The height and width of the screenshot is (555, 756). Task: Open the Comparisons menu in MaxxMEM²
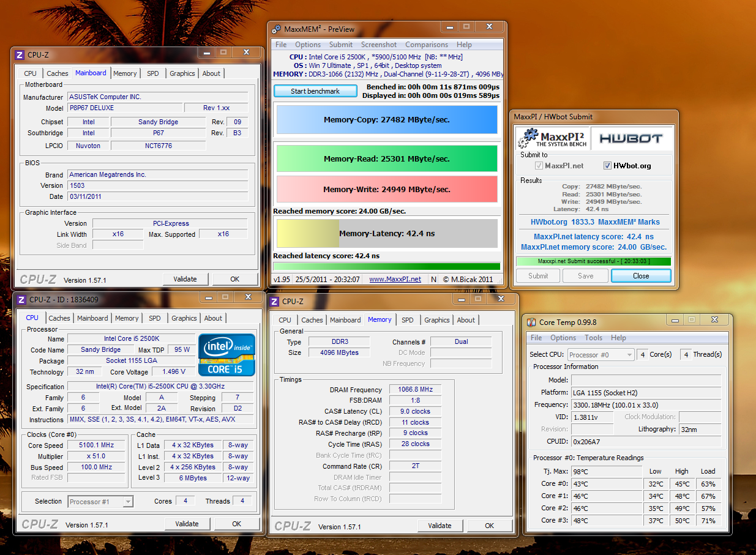[x=427, y=45]
